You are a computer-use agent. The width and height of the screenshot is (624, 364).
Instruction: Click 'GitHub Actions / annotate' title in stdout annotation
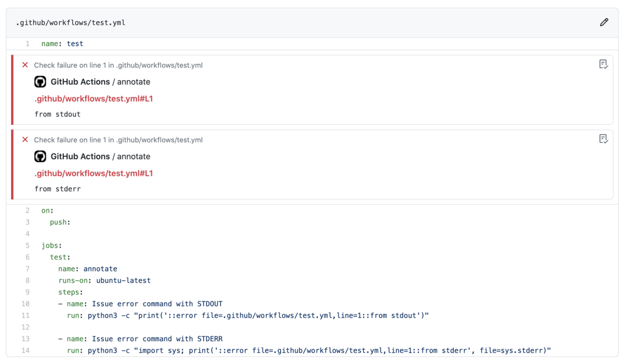pyautogui.click(x=100, y=82)
